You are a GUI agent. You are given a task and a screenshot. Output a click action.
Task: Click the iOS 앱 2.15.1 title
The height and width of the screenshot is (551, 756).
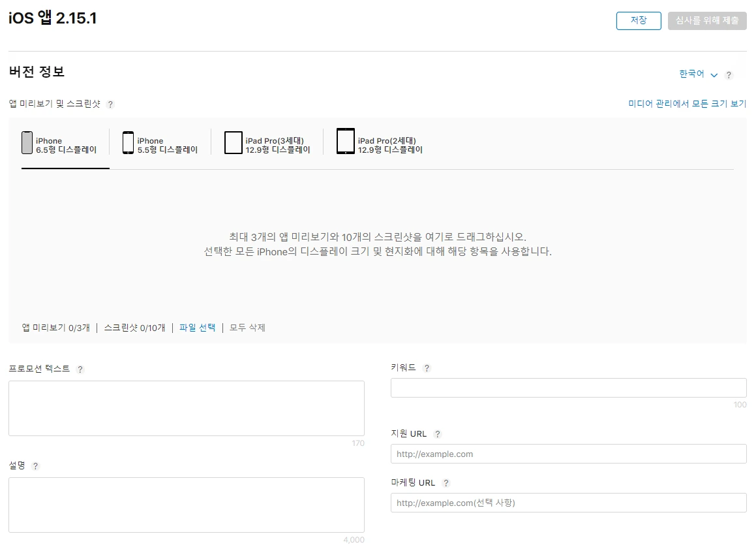53,18
